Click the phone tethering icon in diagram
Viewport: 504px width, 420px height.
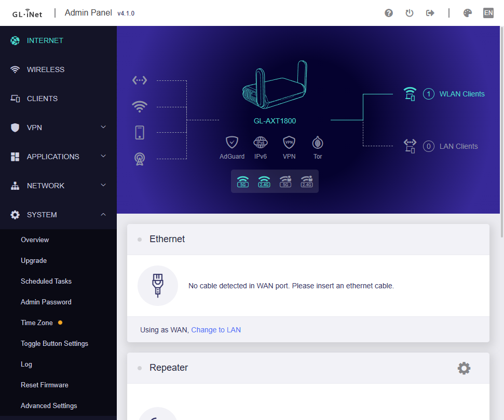pos(140,132)
